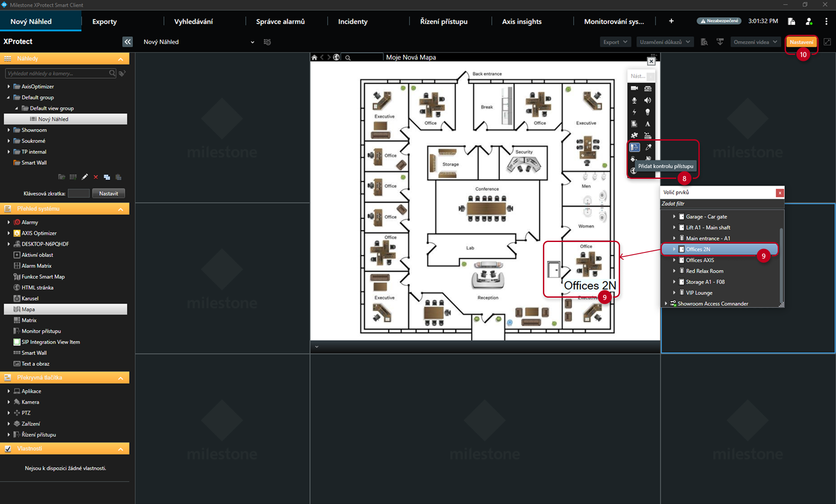Add a new tab with the plus

pyautogui.click(x=671, y=21)
